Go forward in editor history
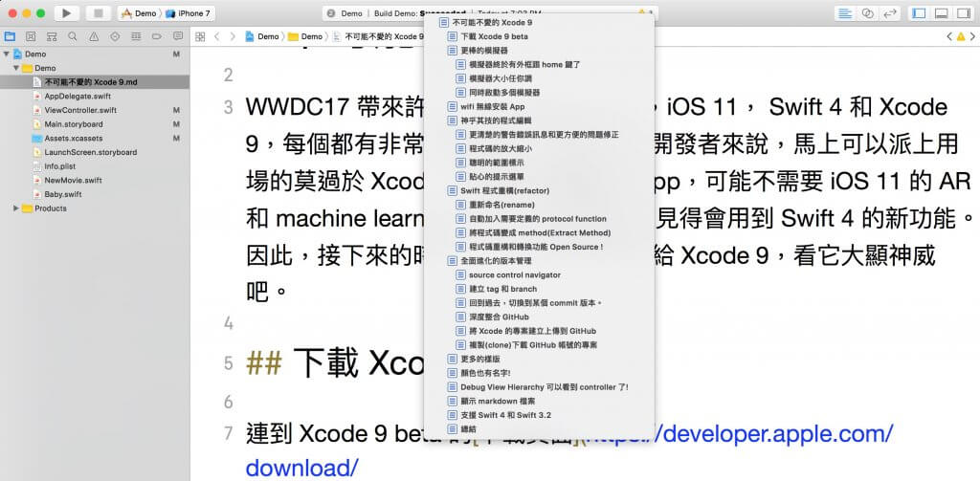 [x=233, y=36]
